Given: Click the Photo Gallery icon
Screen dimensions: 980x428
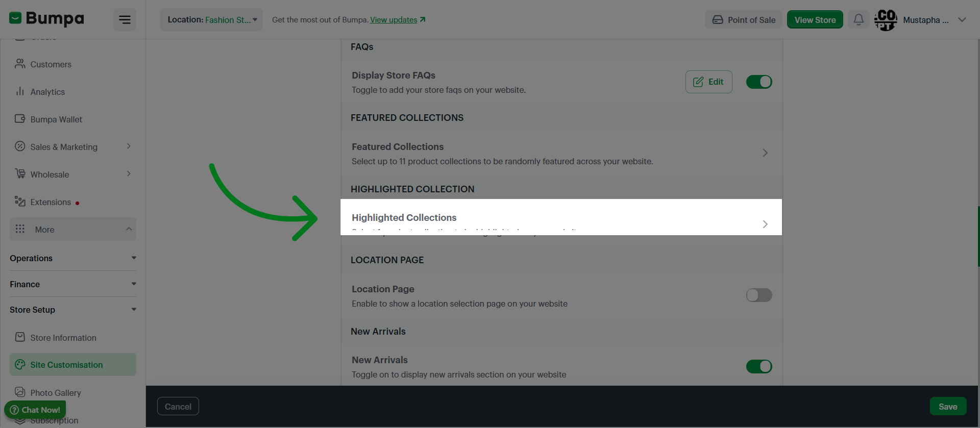Looking at the screenshot, I should click(20, 392).
